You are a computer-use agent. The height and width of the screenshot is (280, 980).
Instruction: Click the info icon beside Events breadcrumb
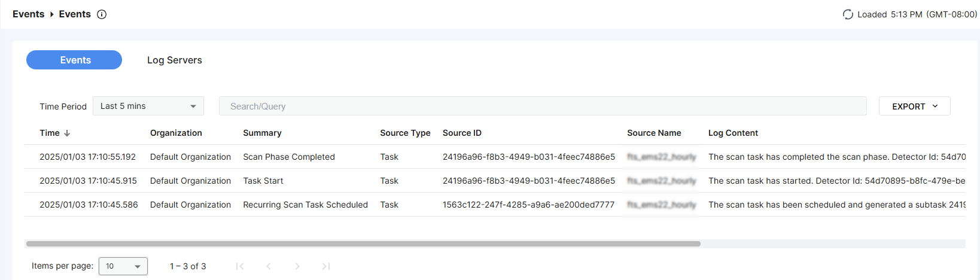coord(102,14)
